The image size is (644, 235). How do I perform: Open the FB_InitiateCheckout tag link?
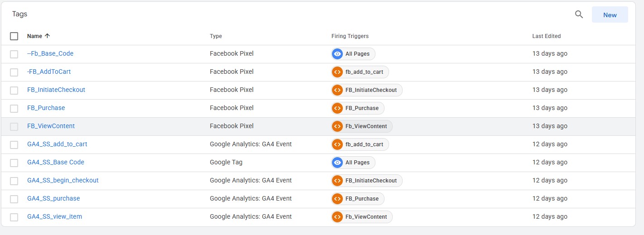(56, 90)
